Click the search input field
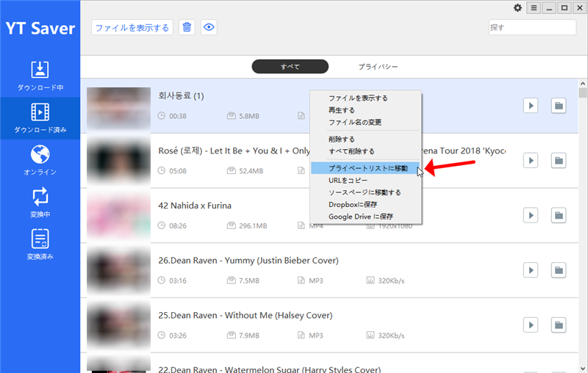 point(532,27)
